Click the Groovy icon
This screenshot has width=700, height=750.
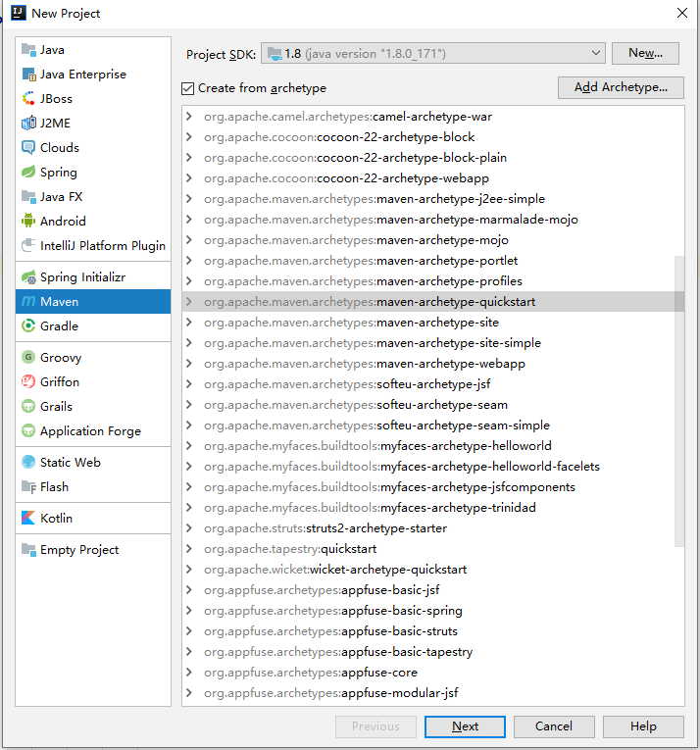pyautogui.click(x=28, y=357)
